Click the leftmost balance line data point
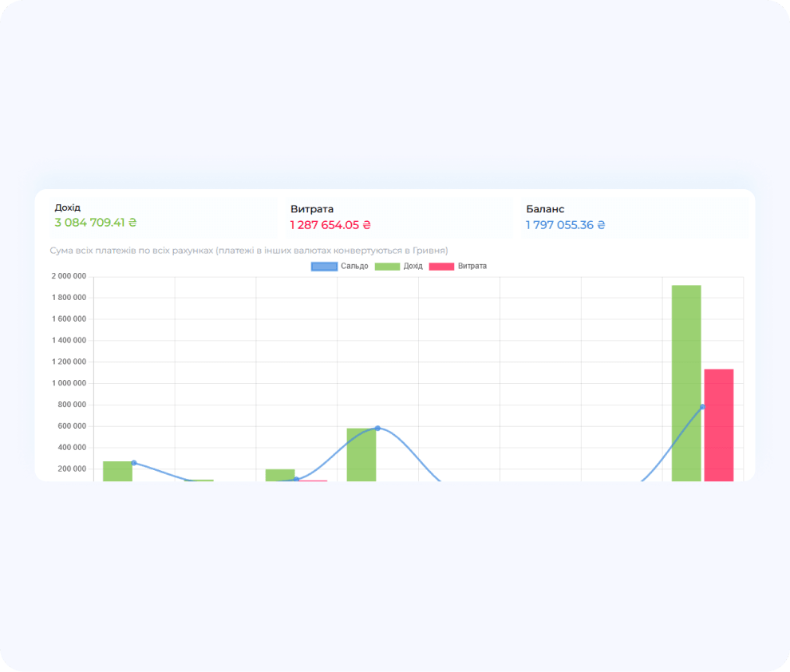The image size is (790, 672). click(133, 463)
